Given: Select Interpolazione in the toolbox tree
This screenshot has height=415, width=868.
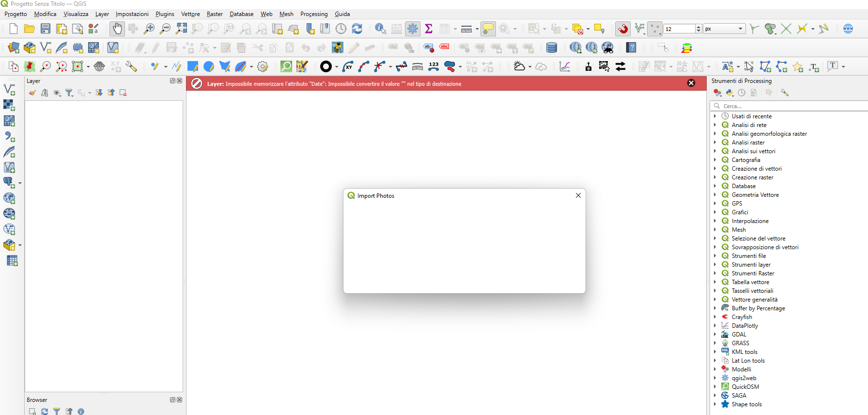Looking at the screenshot, I should [750, 221].
